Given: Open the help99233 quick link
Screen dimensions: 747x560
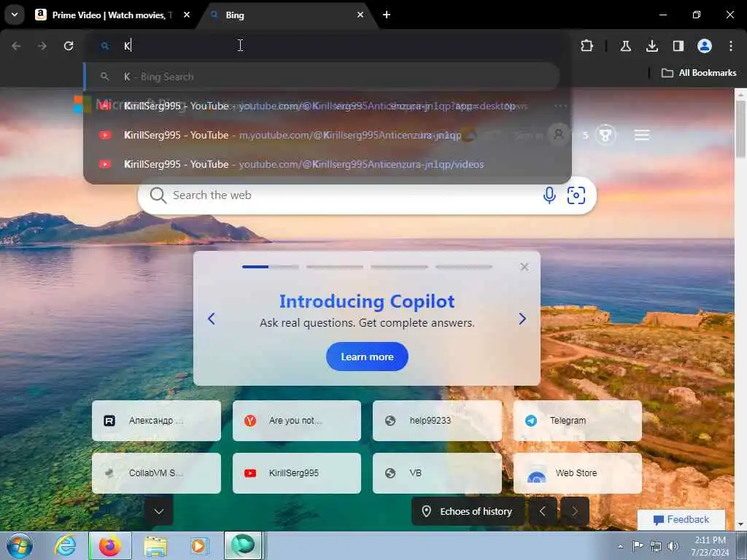Looking at the screenshot, I should [437, 421].
